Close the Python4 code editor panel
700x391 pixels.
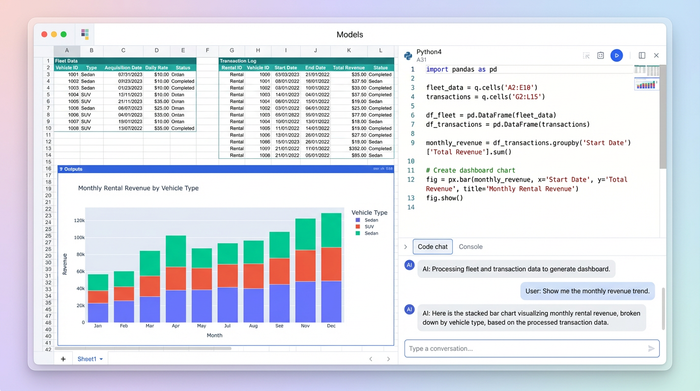656,55
